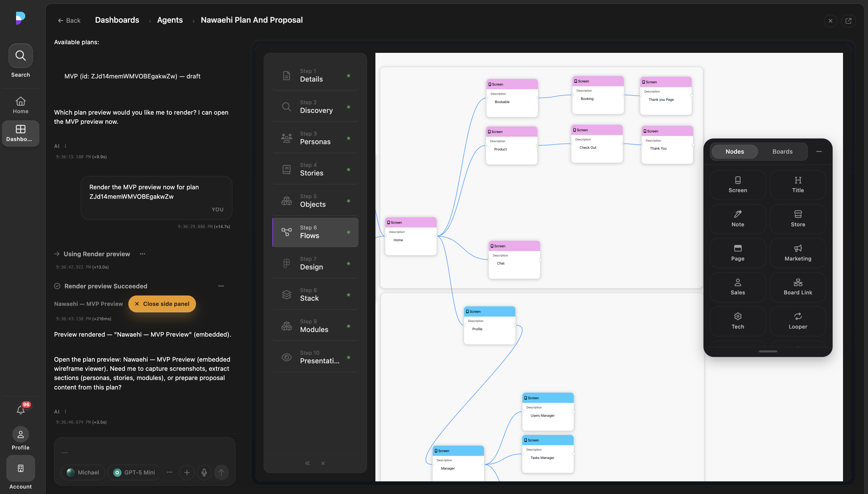The image size is (868, 494).
Task: Open plan in new window icon
Action: (x=848, y=21)
